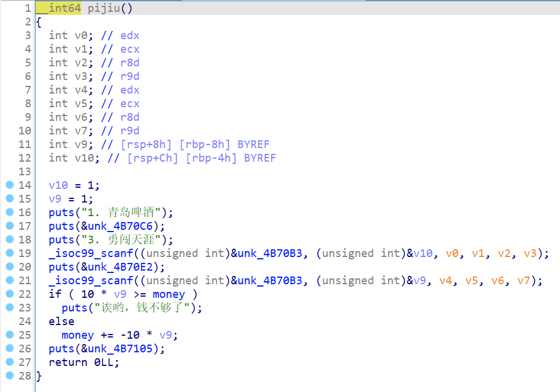Set breakpoint on return 0LL line
This screenshot has width=560, height=392.
click(9, 362)
